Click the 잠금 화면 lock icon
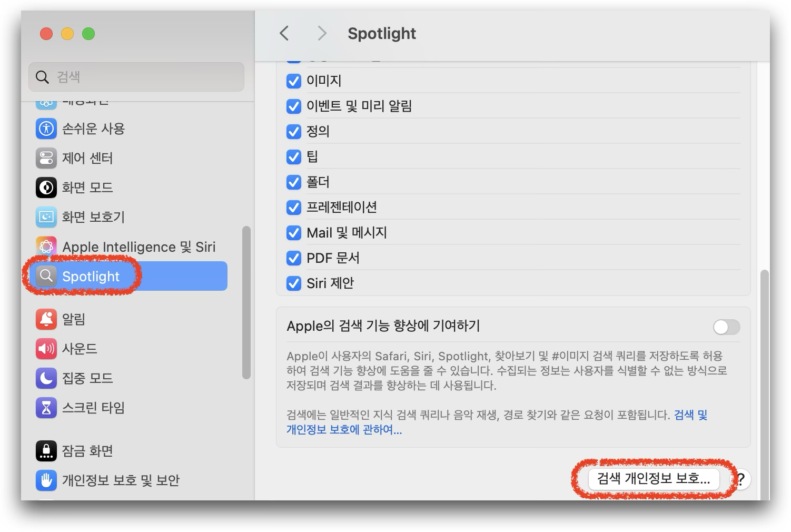The height and width of the screenshot is (532, 791). (46, 450)
